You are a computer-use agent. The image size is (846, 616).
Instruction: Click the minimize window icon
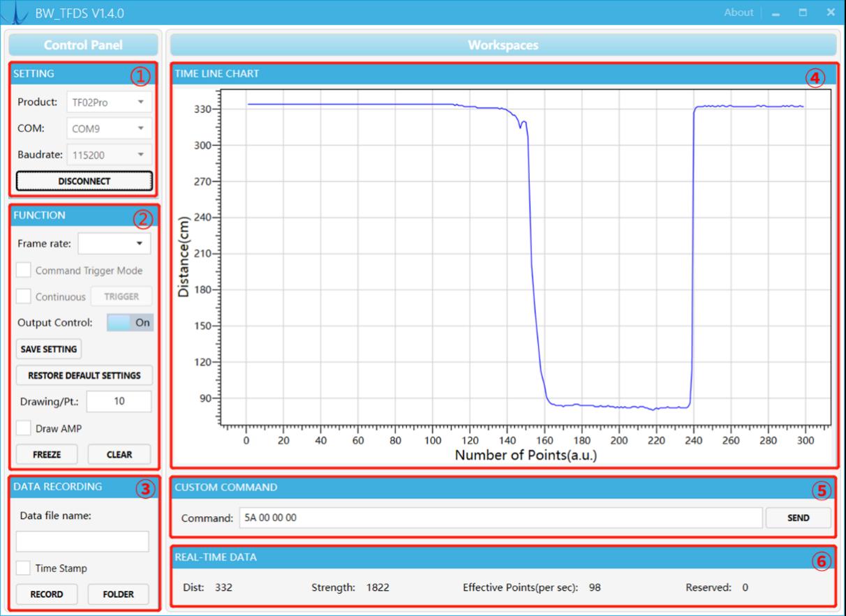(x=775, y=13)
